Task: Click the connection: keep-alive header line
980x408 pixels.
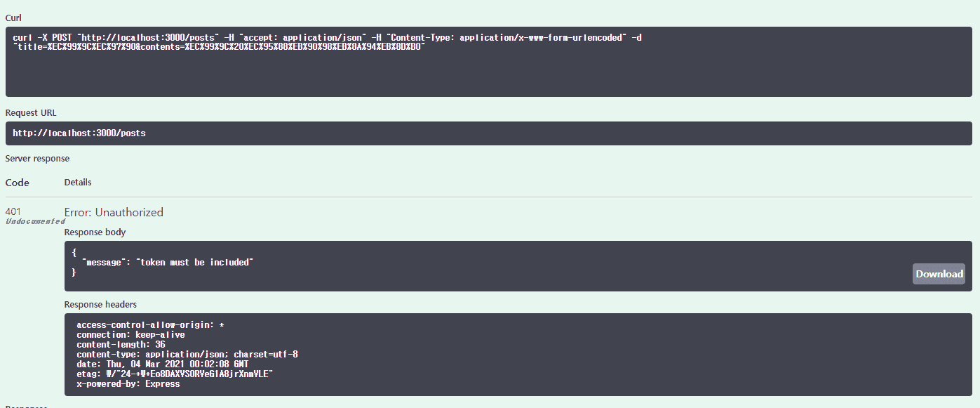Action: click(x=130, y=335)
